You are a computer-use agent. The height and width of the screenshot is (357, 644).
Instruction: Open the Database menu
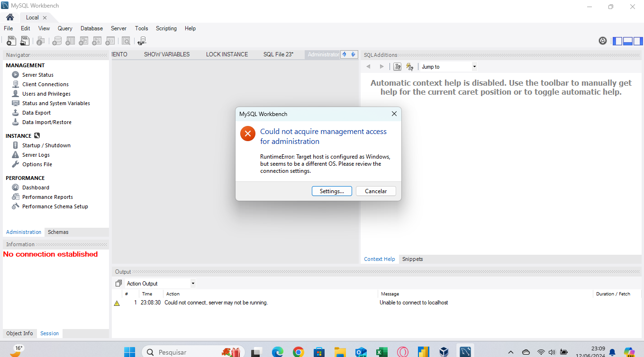click(91, 28)
